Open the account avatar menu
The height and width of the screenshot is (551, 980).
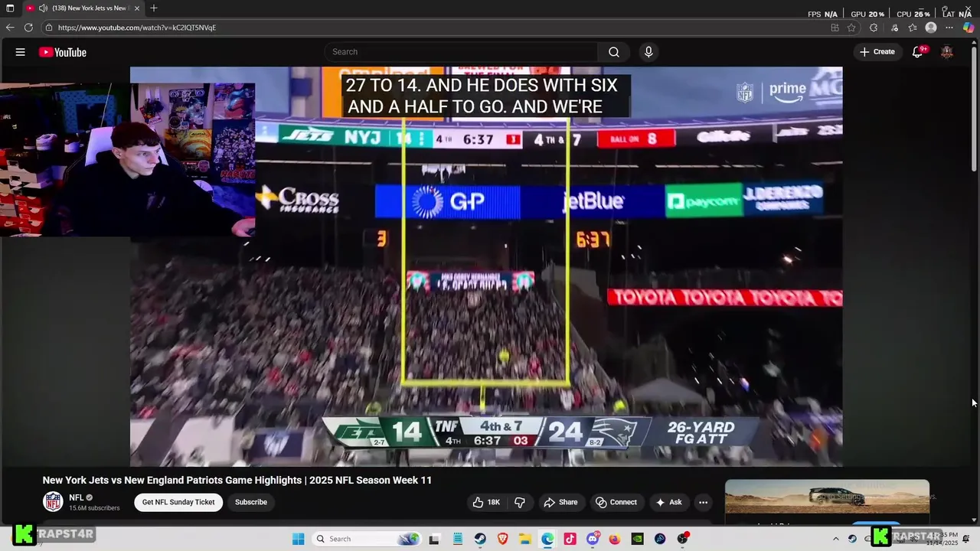947,52
